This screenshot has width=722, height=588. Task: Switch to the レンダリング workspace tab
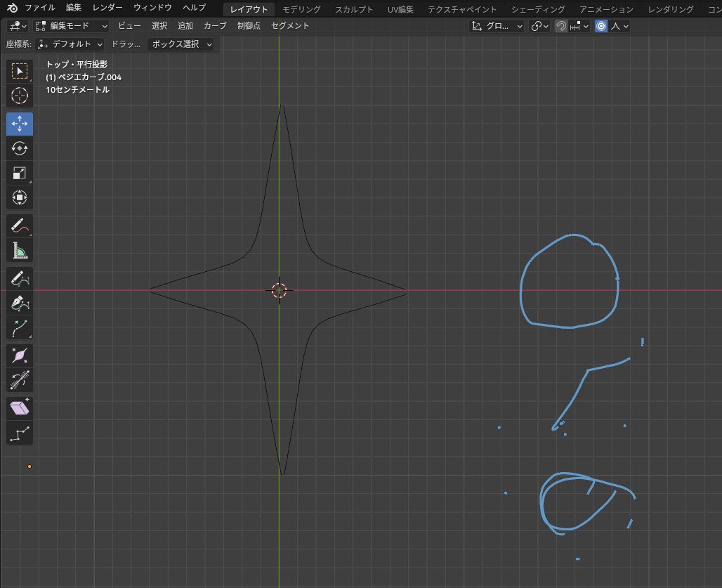point(671,10)
